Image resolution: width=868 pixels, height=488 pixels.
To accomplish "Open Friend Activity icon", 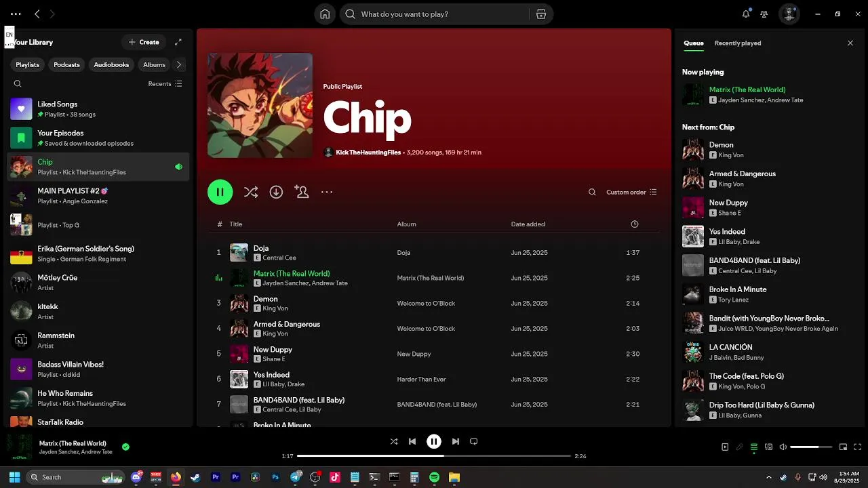I will coord(764,14).
